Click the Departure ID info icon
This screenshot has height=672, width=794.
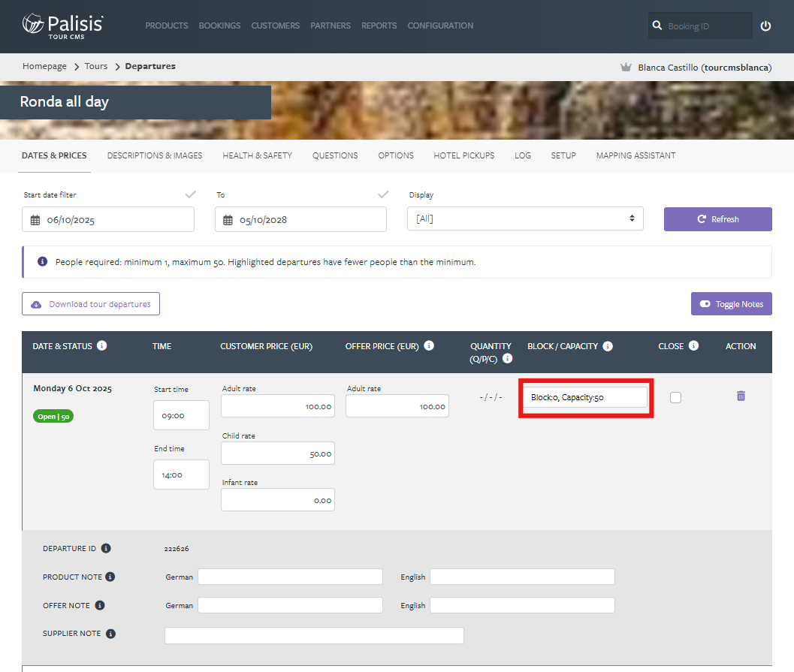pos(106,548)
